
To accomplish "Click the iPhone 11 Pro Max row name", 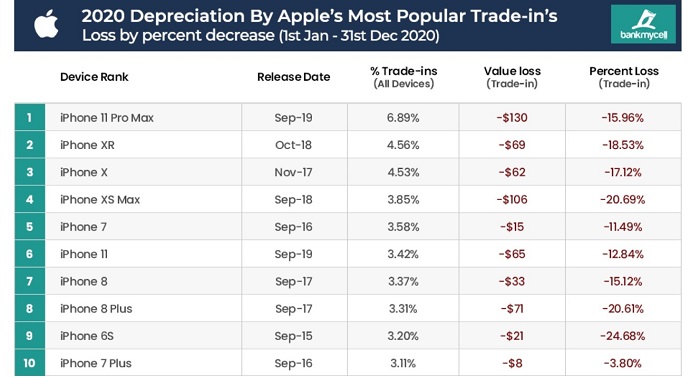I will [x=107, y=118].
